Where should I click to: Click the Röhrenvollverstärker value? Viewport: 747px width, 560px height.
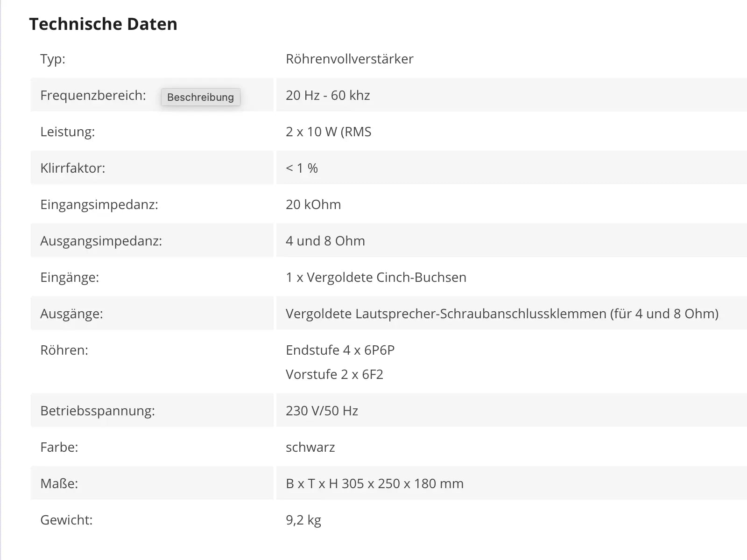pyautogui.click(x=350, y=59)
